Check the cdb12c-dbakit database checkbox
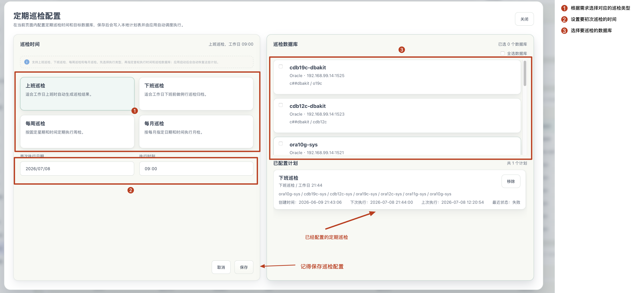This screenshot has height=293, width=644. pos(281,105)
